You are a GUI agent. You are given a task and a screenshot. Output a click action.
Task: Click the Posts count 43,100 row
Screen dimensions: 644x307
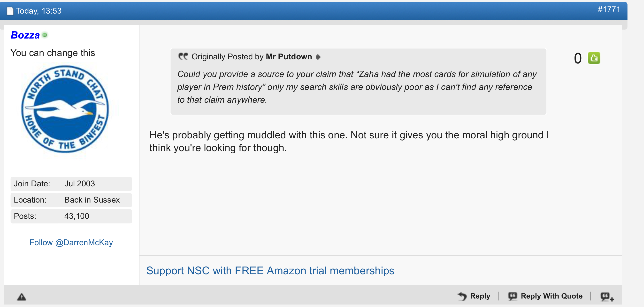[71, 216]
